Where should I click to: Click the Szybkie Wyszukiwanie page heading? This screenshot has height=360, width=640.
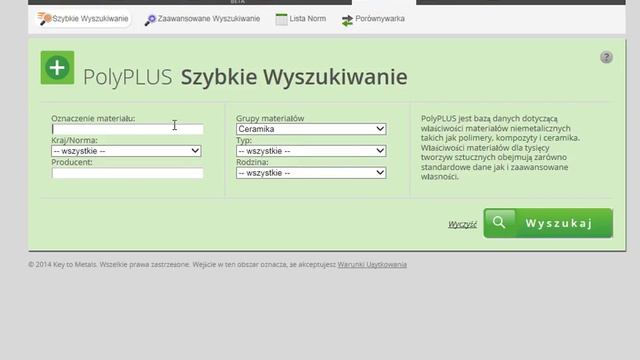coord(294,77)
